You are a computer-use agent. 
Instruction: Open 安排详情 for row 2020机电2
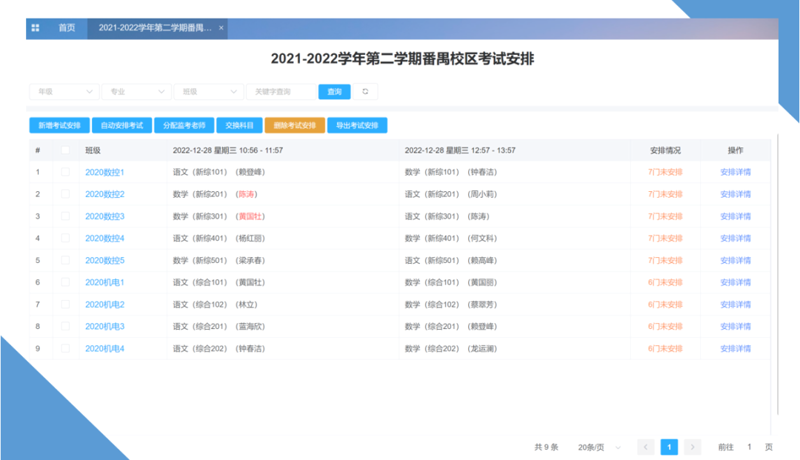(x=735, y=304)
